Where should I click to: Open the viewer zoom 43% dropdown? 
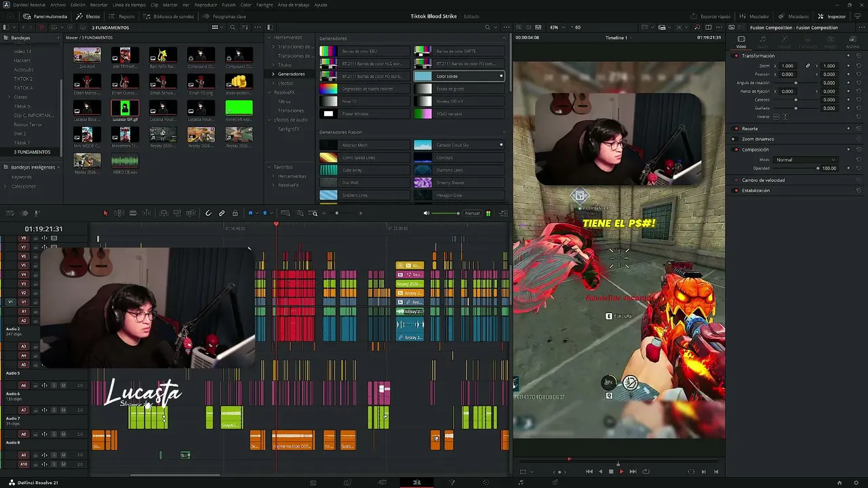[x=559, y=27]
